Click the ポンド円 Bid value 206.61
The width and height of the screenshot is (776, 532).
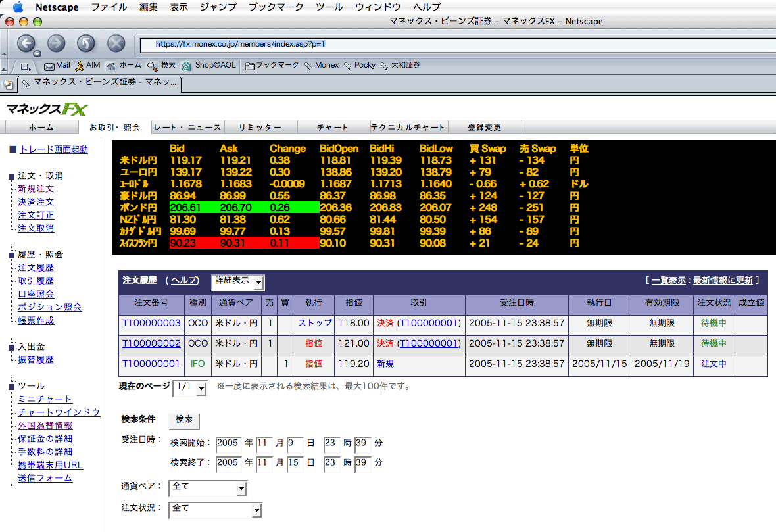185,208
